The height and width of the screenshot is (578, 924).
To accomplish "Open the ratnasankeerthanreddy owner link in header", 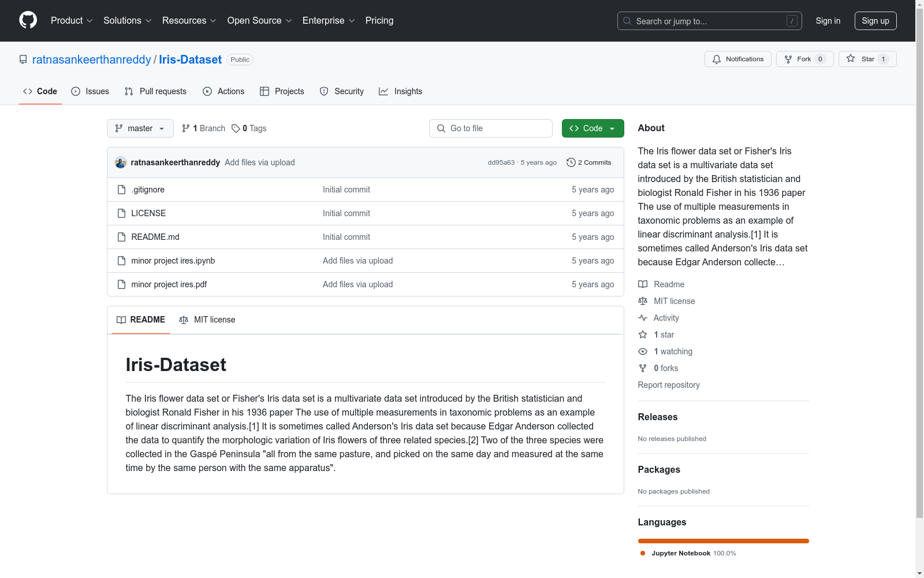I will 92,60.
